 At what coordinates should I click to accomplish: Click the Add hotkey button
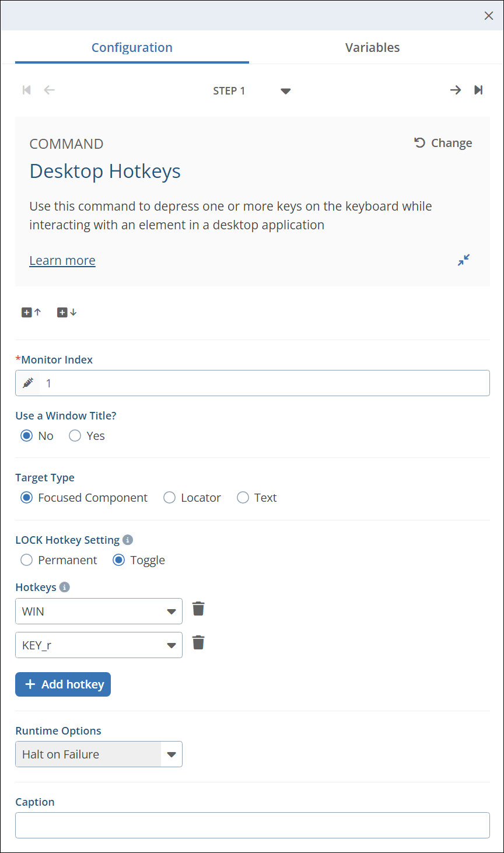(63, 684)
